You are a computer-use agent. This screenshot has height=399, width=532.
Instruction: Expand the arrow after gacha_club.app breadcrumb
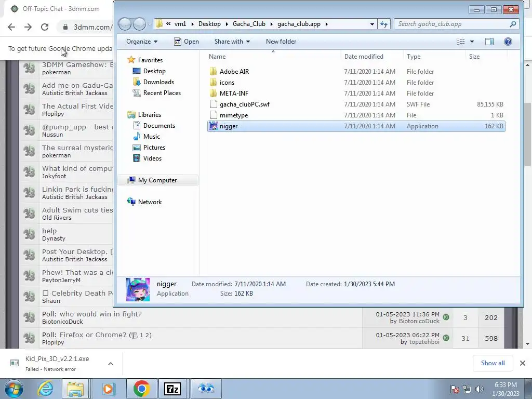(326, 24)
